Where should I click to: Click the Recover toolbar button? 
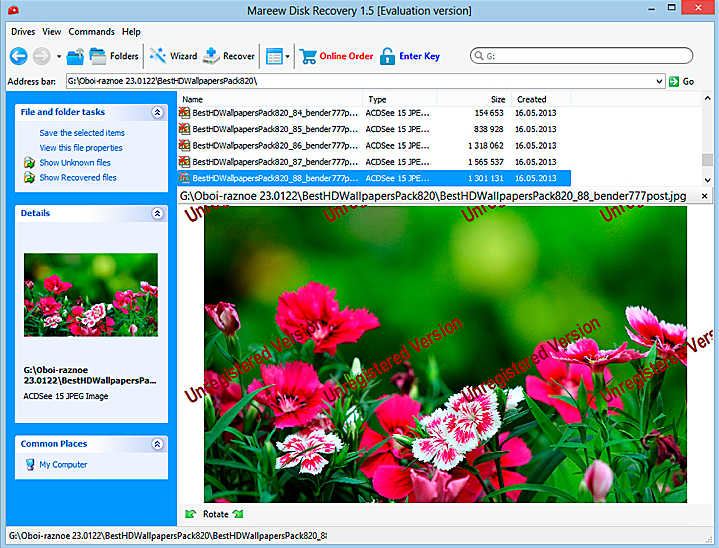tap(229, 56)
